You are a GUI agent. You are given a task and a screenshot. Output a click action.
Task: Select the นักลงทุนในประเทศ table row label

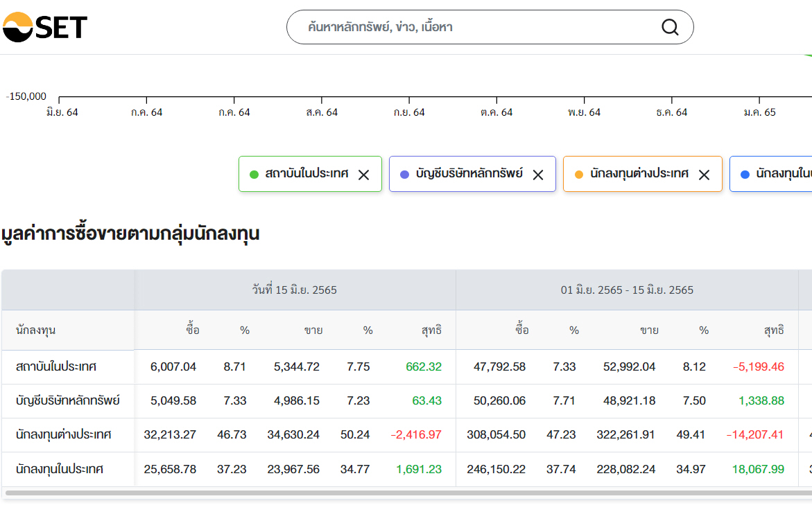(x=60, y=469)
